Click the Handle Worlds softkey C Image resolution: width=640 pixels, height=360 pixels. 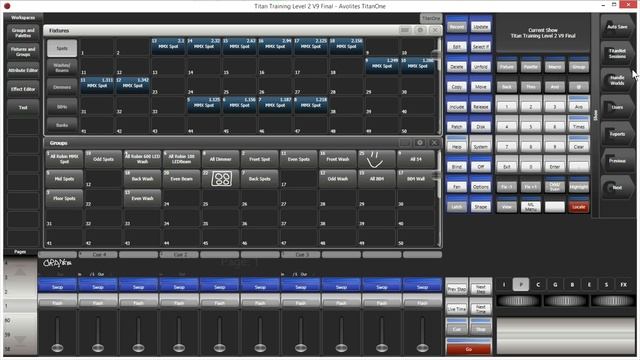[x=616, y=80]
